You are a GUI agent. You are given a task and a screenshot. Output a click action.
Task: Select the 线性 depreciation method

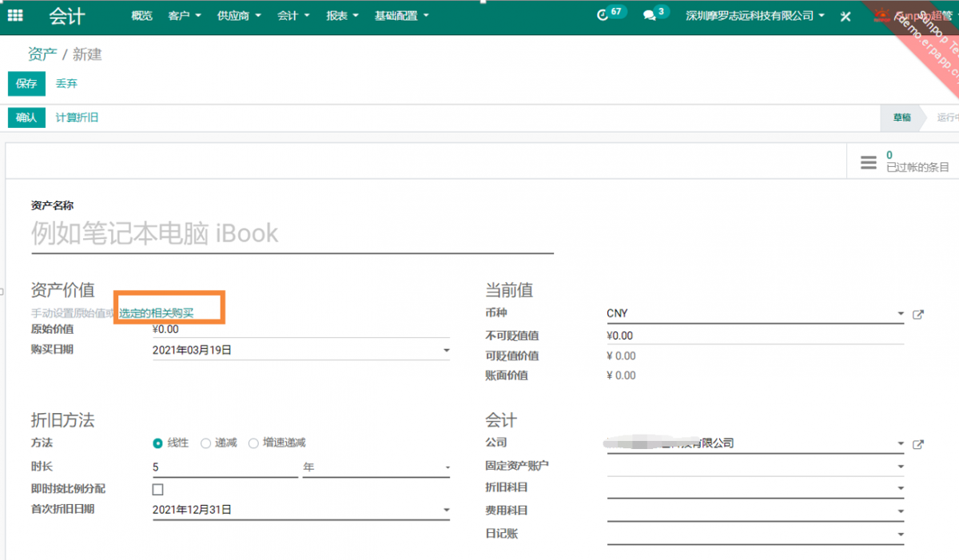tap(157, 443)
